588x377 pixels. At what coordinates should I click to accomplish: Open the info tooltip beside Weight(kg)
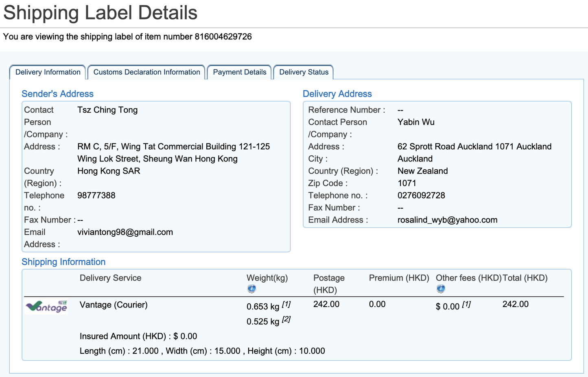251,289
